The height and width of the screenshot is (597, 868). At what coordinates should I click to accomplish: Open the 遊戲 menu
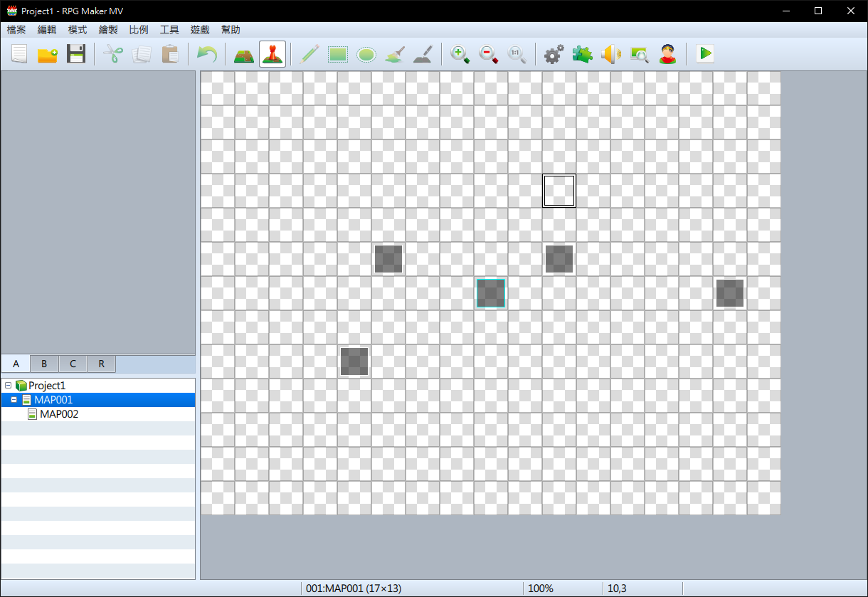(x=200, y=30)
